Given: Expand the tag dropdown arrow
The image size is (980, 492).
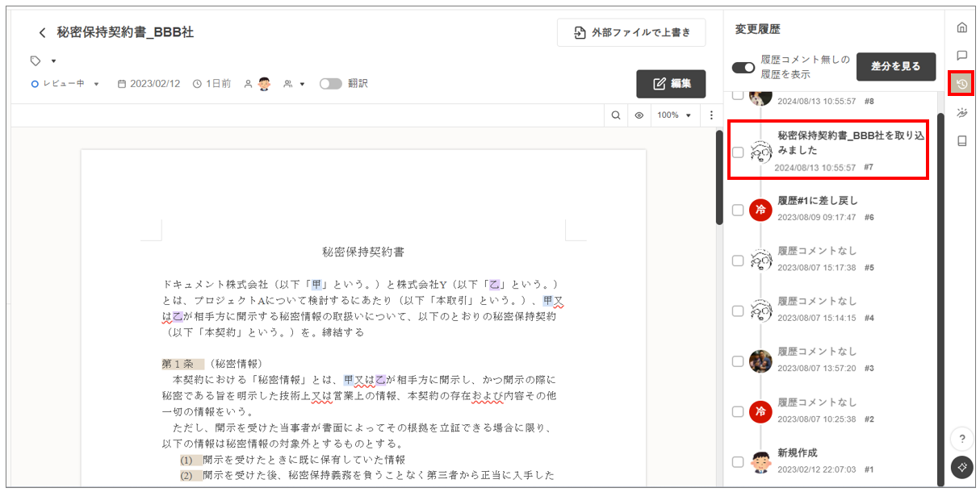Looking at the screenshot, I should click(54, 61).
